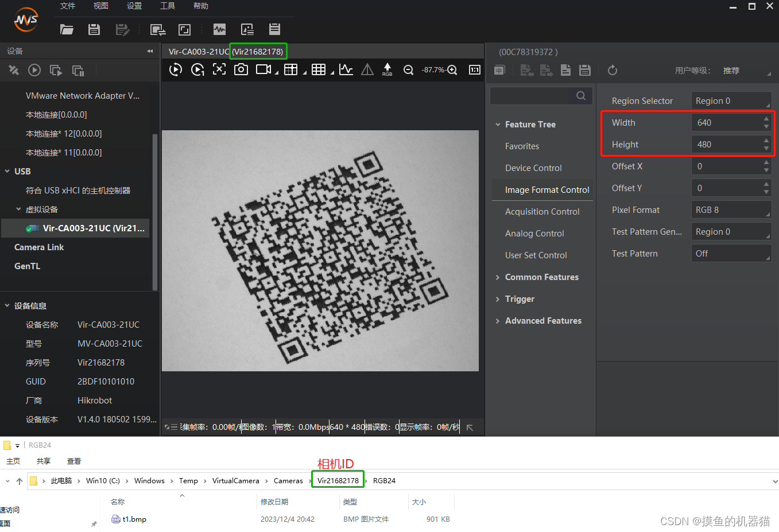
Task: Open the Pixel Format dropdown
Action: [731, 210]
